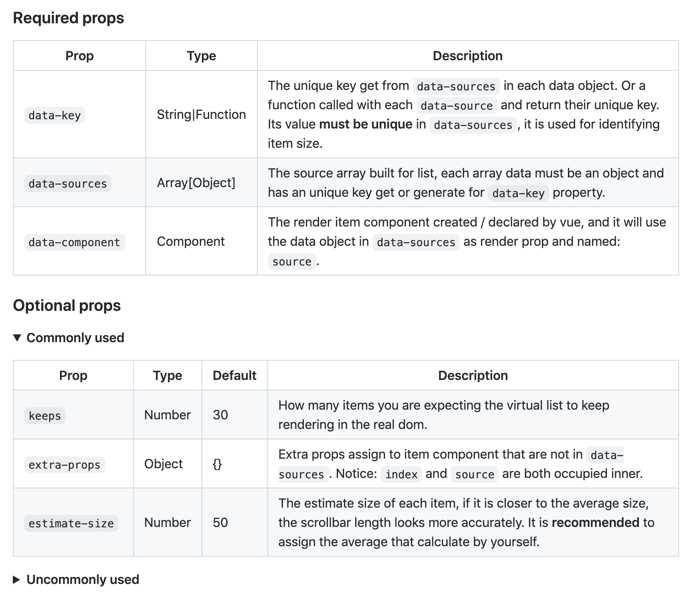Viewport: 700px width, 592px height.
Task: Click the bold 'must be unique' text
Action: pos(366,125)
